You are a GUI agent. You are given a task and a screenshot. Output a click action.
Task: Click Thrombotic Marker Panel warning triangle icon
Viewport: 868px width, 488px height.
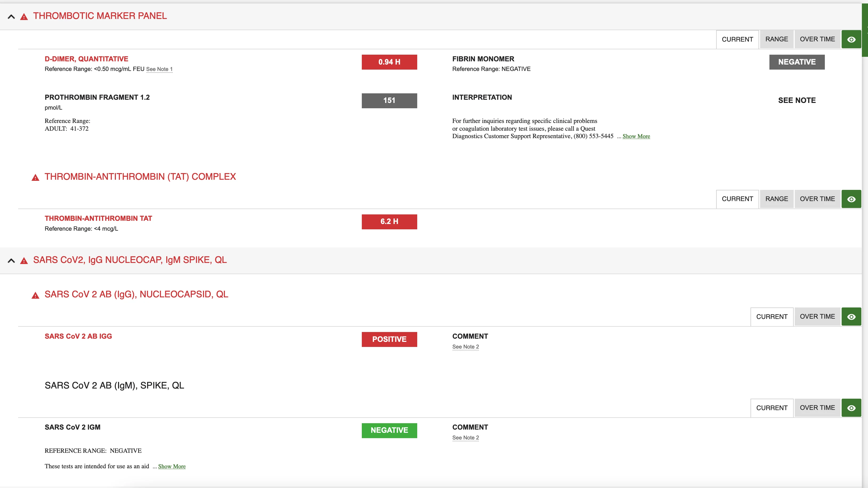24,17
